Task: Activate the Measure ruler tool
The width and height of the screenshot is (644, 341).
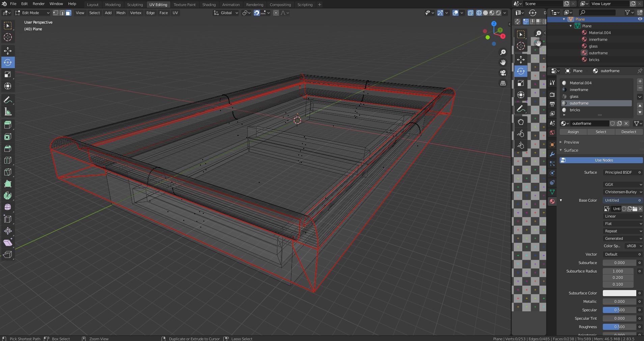Action: [x=8, y=112]
